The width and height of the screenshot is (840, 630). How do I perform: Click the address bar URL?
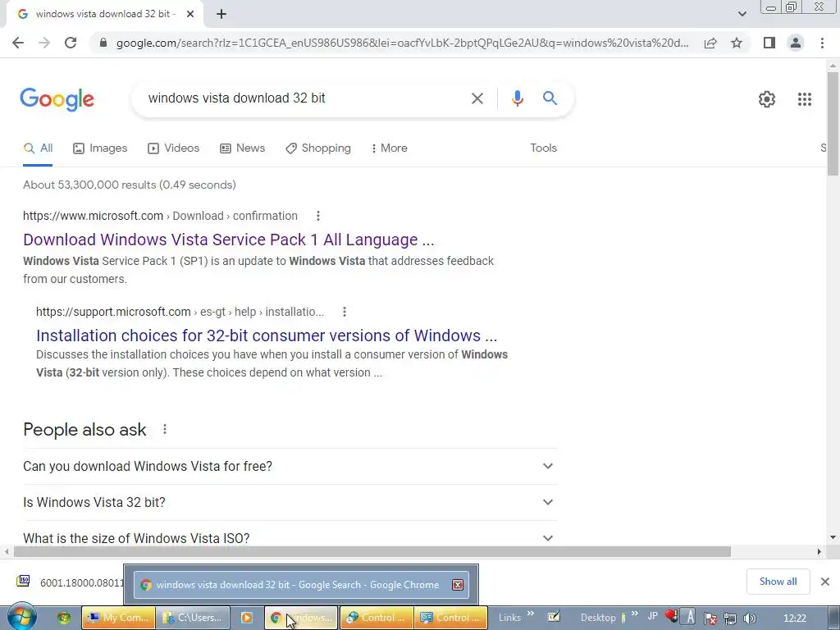pos(402,43)
